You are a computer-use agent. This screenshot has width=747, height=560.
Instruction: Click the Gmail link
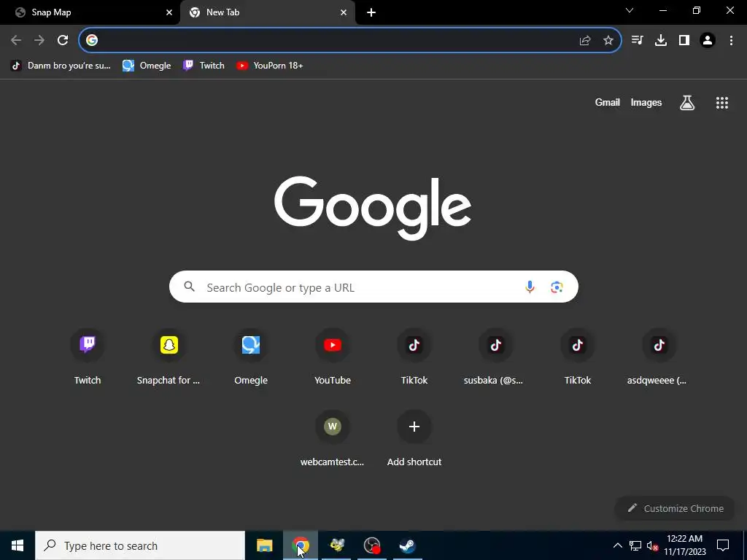pos(608,102)
